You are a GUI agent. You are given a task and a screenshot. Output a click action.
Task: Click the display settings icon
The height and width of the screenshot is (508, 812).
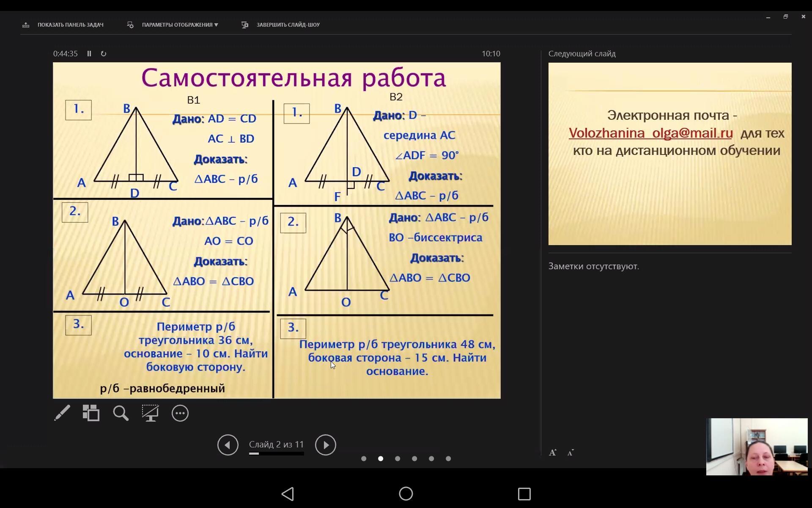pyautogui.click(x=130, y=25)
